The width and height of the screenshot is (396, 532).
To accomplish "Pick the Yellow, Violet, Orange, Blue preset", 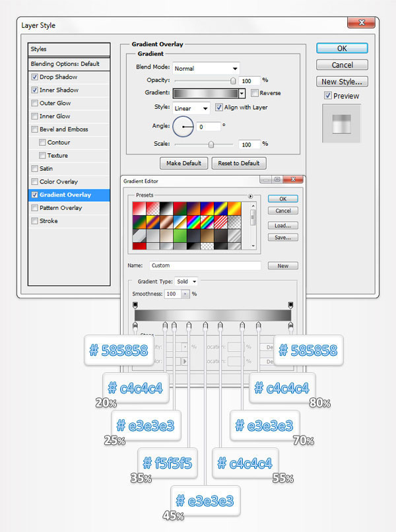I will click(152, 222).
